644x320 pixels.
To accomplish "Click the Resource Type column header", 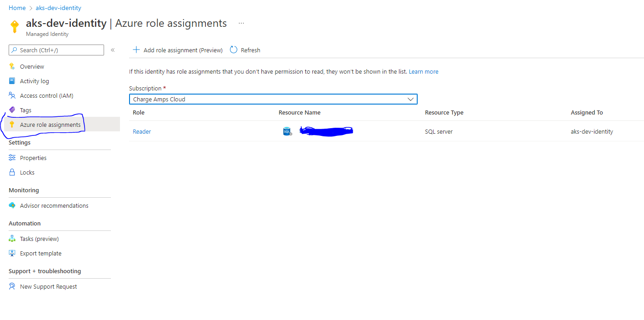I will (x=444, y=112).
